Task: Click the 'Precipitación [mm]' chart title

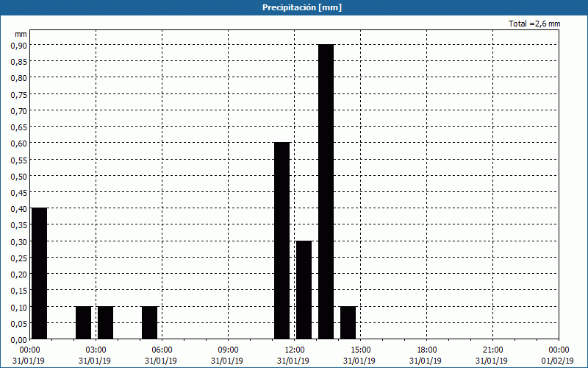Action: (302, 7)
